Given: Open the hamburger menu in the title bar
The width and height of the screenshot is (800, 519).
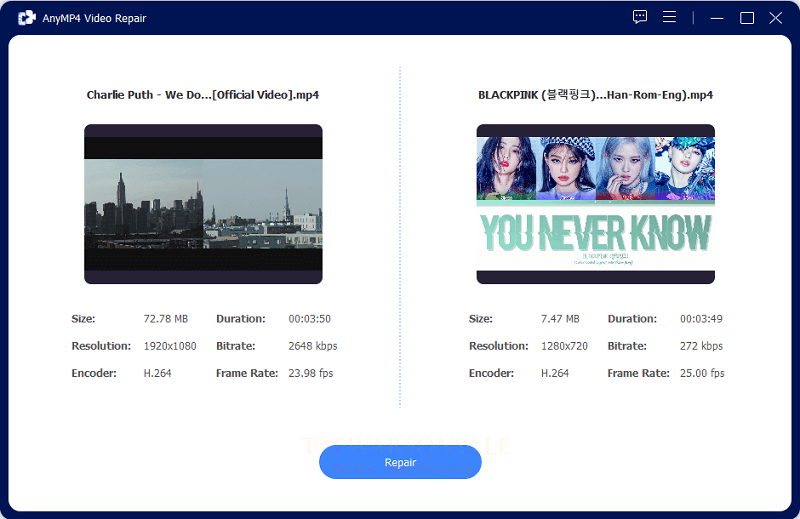Looking at the screenshot, I should click(669, 17).
